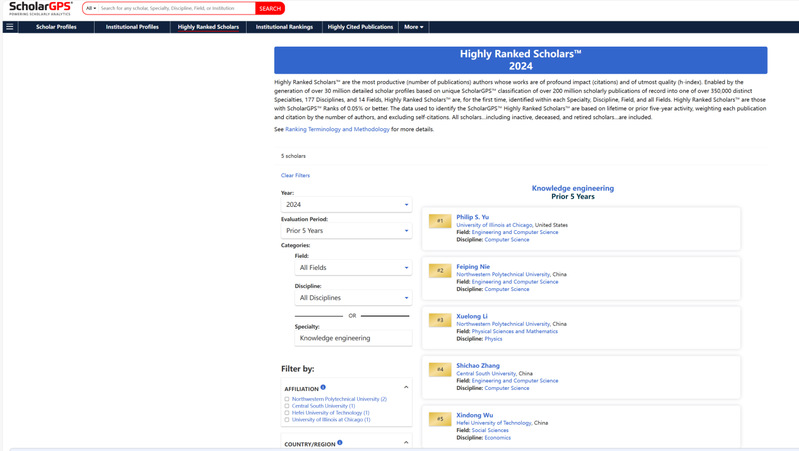
Task: Open the All search scope dropdown
Action: (x=91, y=8)
